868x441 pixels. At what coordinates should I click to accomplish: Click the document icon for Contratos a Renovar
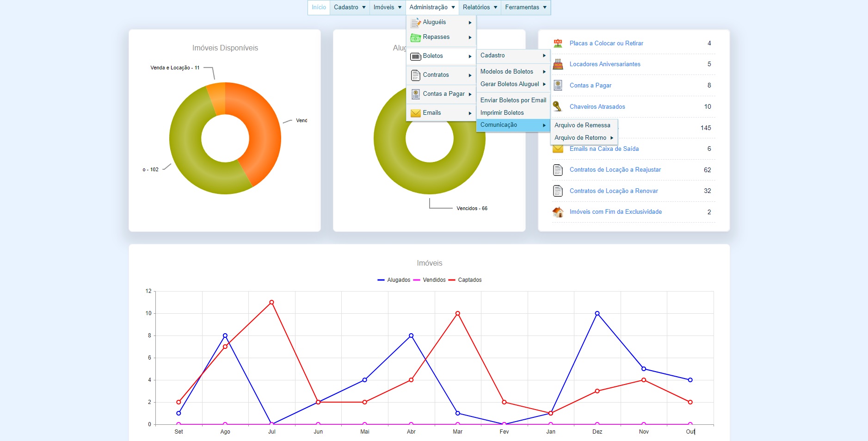click(558, 191)
